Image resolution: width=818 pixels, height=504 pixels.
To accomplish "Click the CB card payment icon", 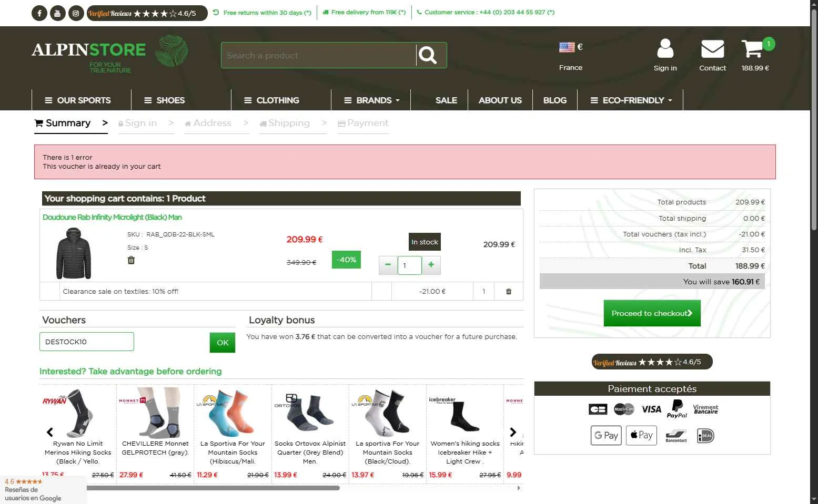I will pyautogui.click(x=598, y=409).
